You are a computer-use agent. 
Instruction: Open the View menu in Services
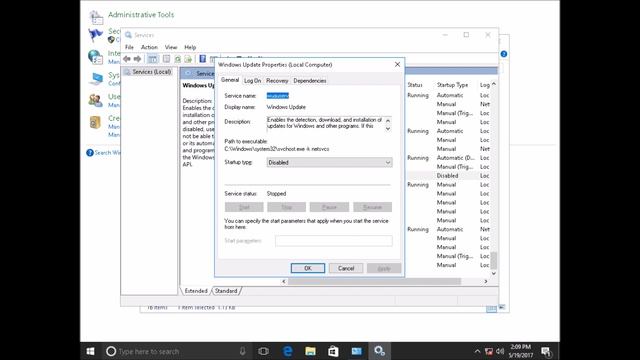[x=171, y=47]
